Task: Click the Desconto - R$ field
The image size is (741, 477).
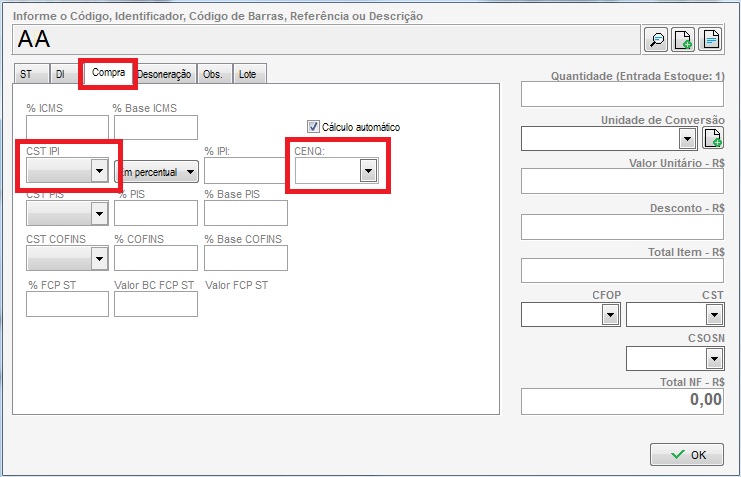Action: 622,226
